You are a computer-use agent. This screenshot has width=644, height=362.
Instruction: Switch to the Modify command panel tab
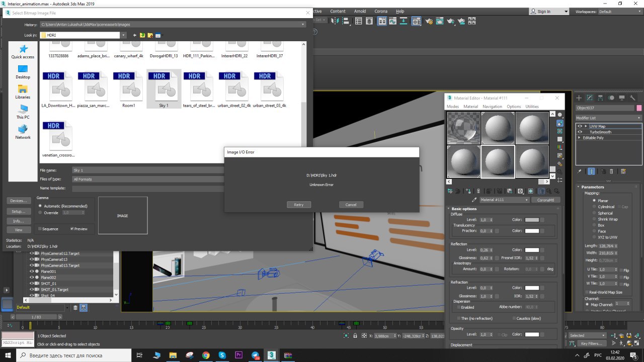tap(590, 98)
